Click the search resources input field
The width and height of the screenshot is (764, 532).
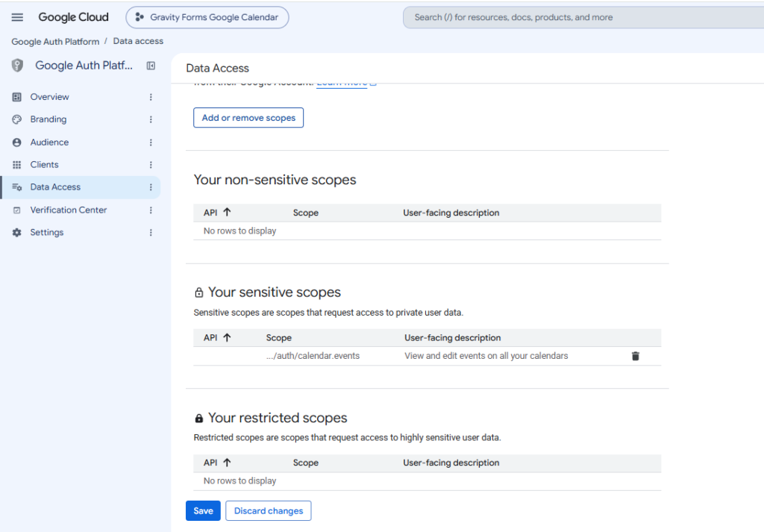[583, 17]
